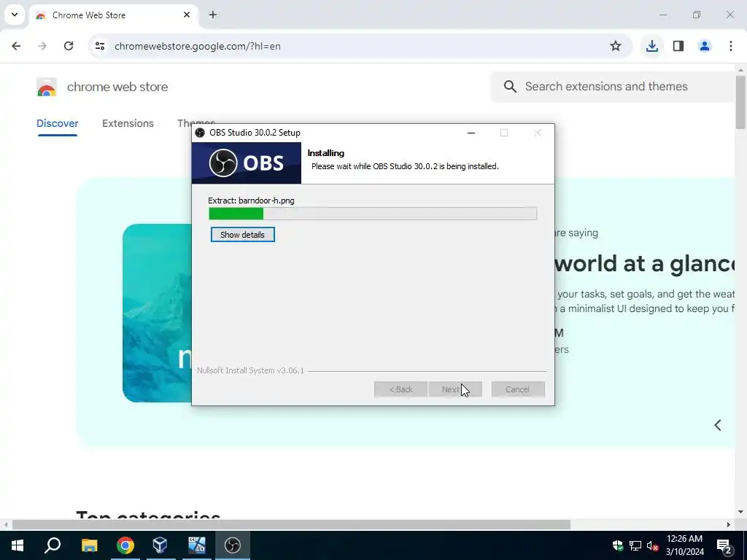Click Show details in OBS Setup
The width and height of the screenshot is (747, 560).
tap(242, 234)
